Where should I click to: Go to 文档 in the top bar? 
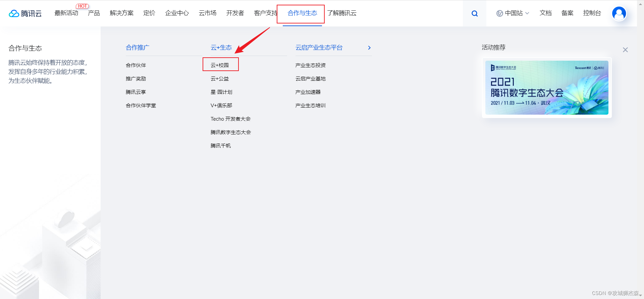(x=545, y=13)
